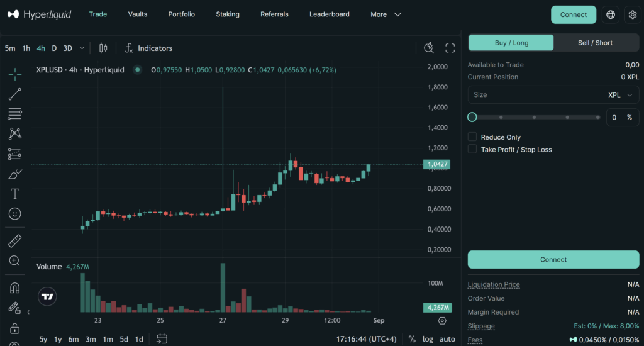Click the Size input field
Viewport: 644px width, 346px height.
(553, 95)
